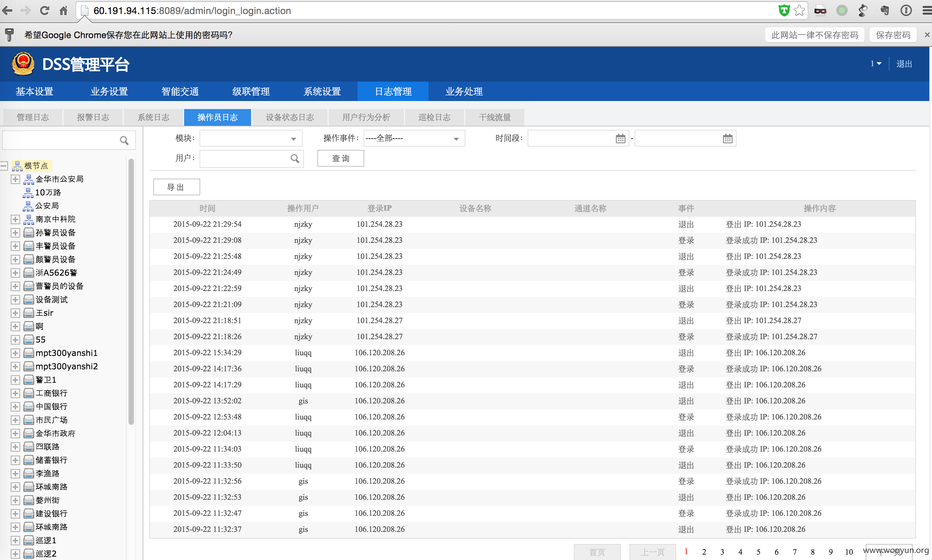Open 系统设置 menu

click(322, 91)
